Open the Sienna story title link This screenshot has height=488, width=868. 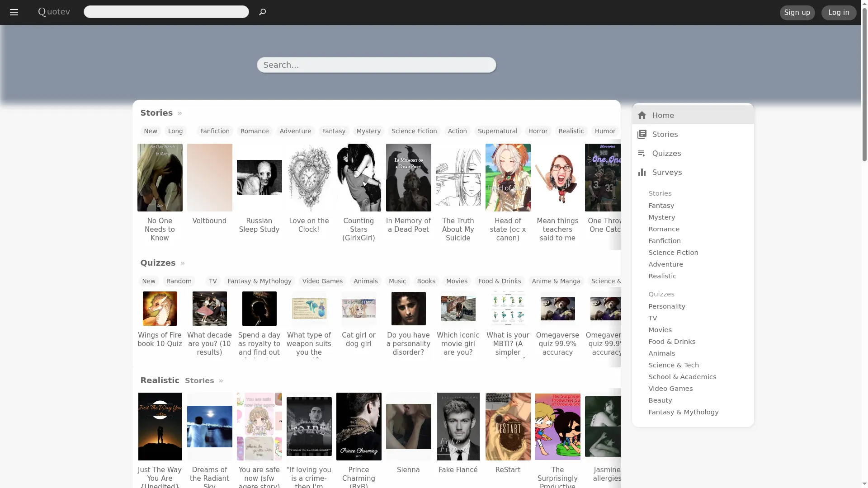click(408, 470)
